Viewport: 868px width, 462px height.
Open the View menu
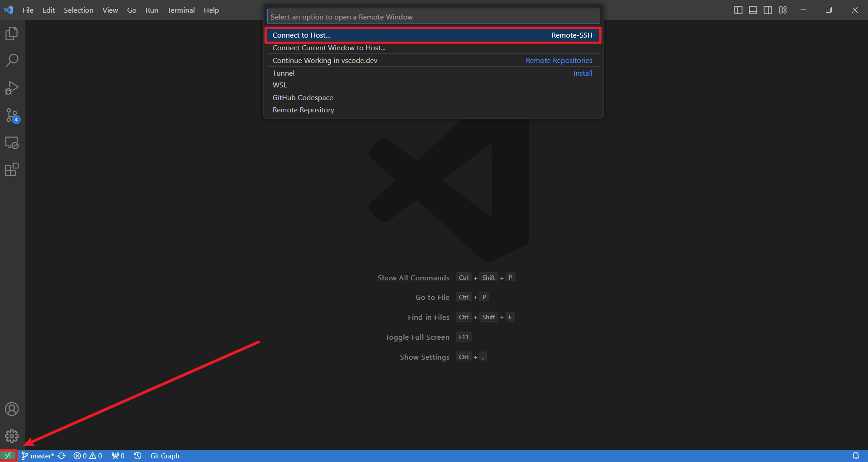point(110,10)
